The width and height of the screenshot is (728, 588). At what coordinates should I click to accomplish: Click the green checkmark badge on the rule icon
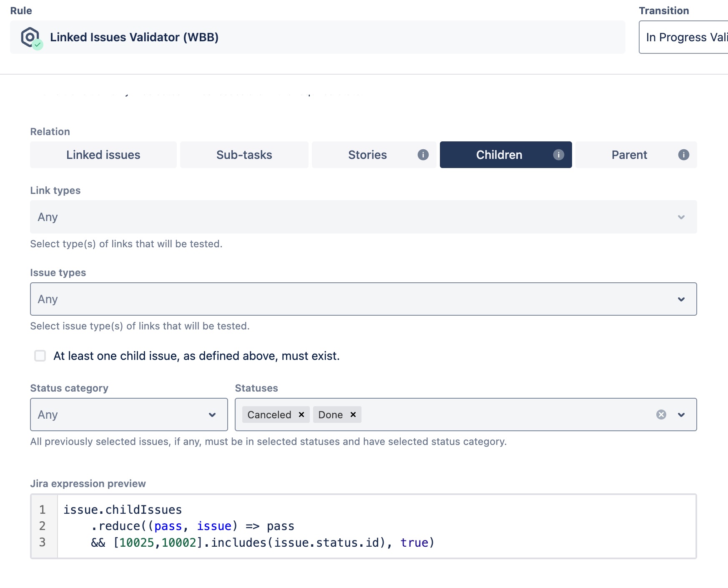click(38, 45)
